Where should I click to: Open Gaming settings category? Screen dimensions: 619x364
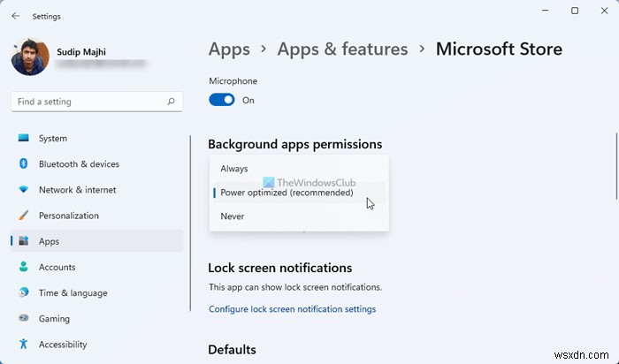click(96, 319)
